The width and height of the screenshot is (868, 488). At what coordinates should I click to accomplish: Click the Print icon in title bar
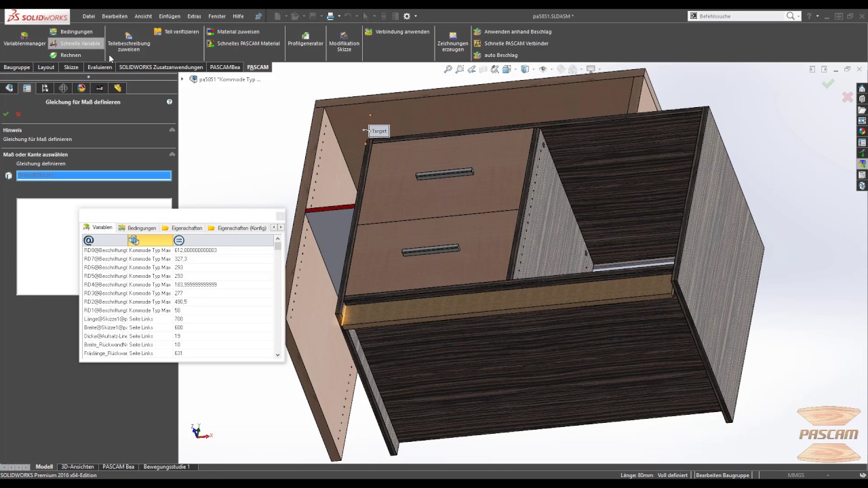coord(330,16)
